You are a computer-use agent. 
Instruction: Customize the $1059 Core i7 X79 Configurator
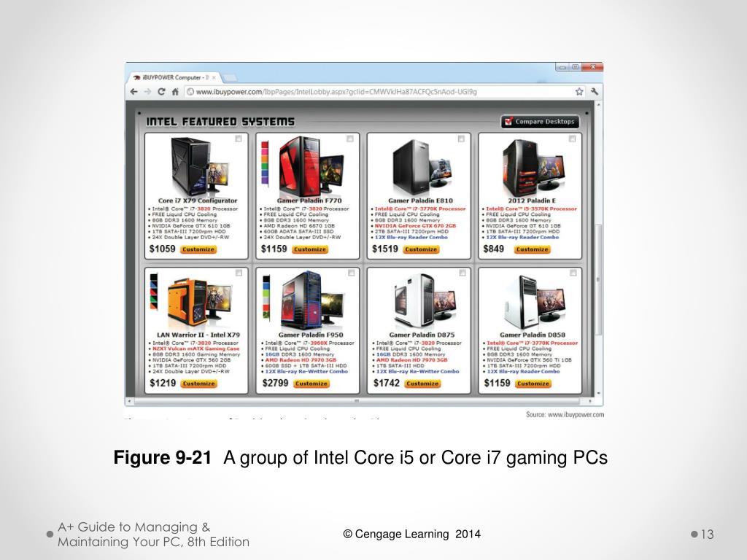(x=198, y=249)
